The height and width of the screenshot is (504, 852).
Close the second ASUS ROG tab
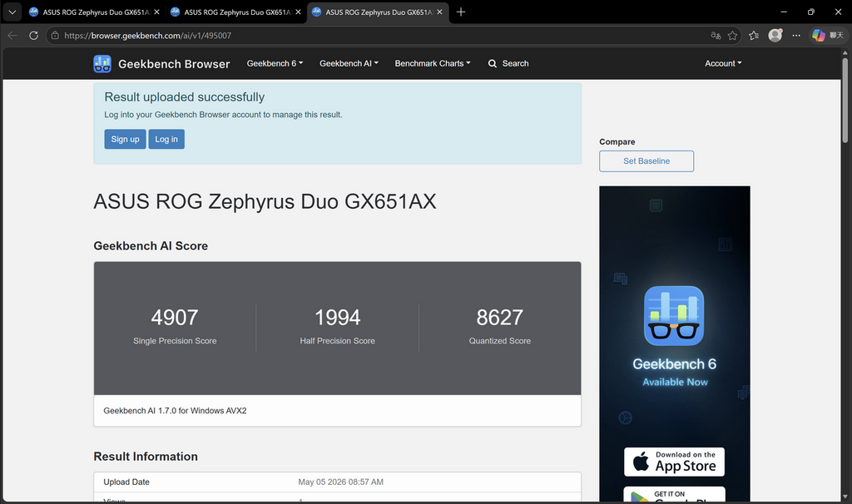[x=298, y=12]
